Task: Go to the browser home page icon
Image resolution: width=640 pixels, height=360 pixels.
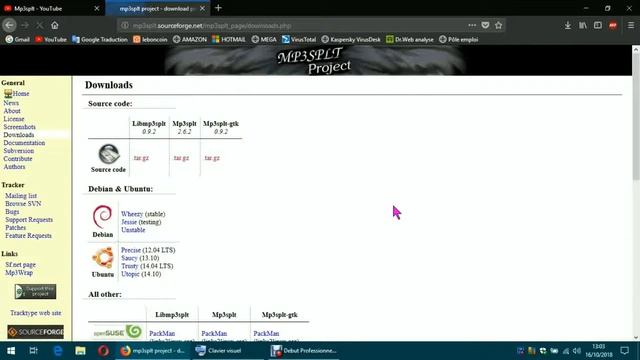Action: click(x=55, y=25)
